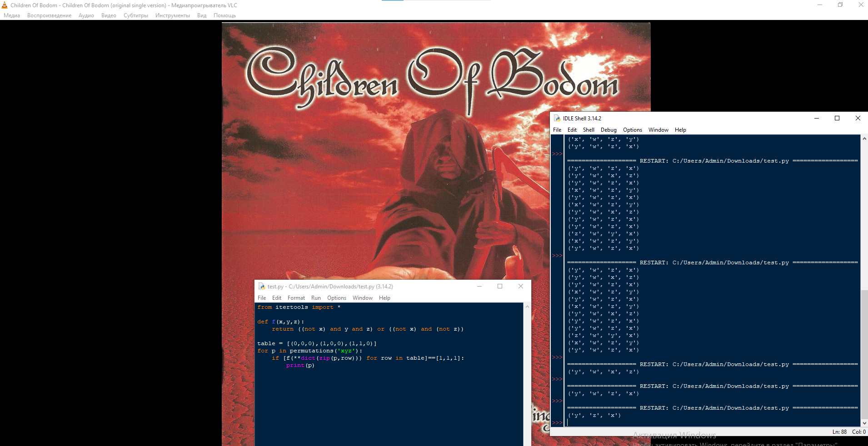Click the 'Col: 0' status bar entry
This screenshot has width=868, height=446.
click(858, 432)
